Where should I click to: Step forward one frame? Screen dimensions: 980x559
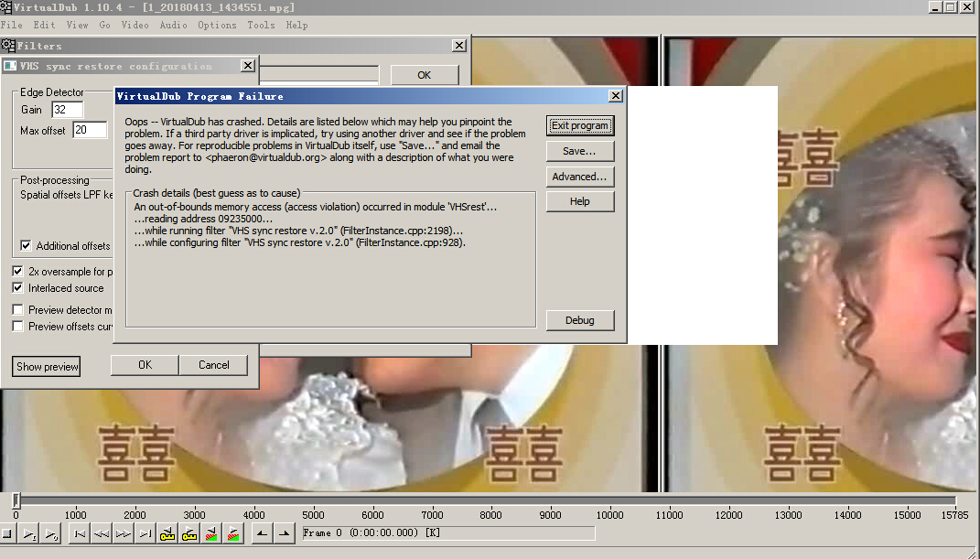tap(124, 534)
